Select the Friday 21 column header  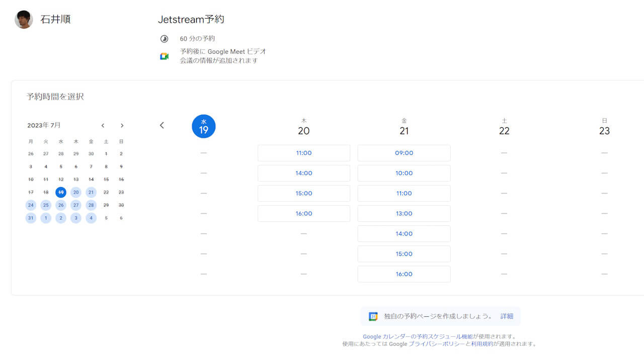404,125
